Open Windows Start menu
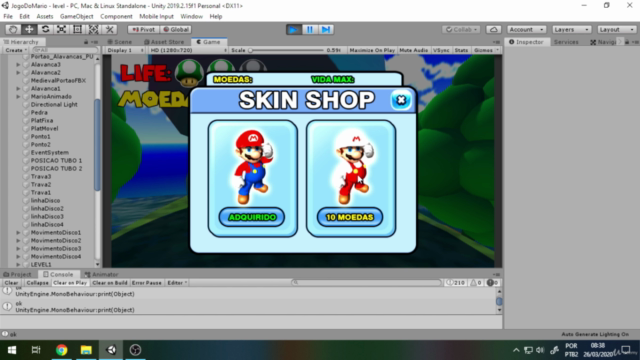 click(12, 350)
